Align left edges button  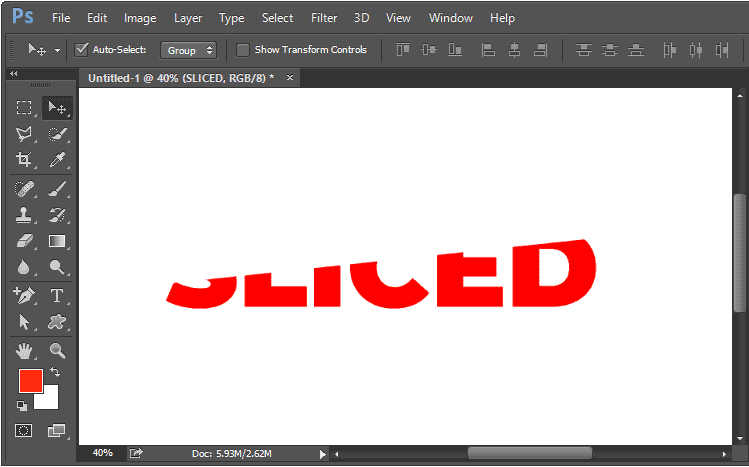[488, 50]
